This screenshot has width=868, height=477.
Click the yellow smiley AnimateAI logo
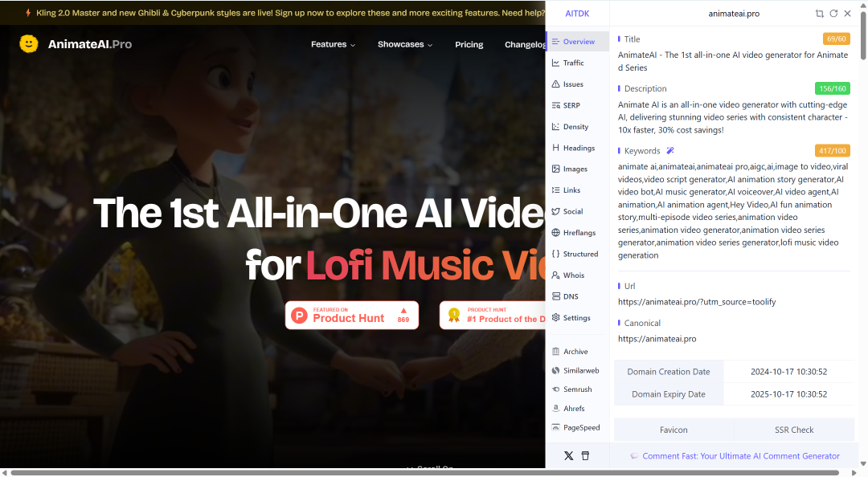pos(29,43)
